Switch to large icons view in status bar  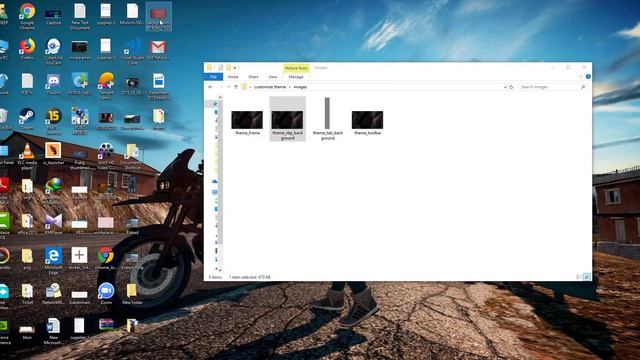(x=587, y=277)
